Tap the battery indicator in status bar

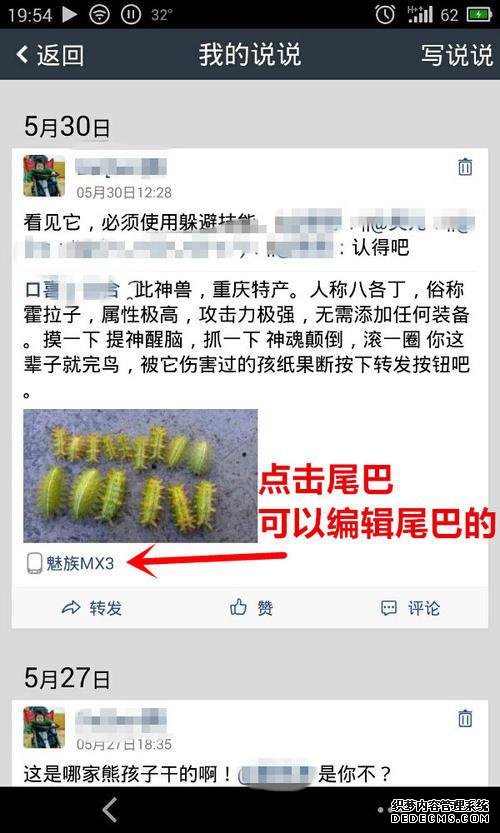(x=479, y=14)
